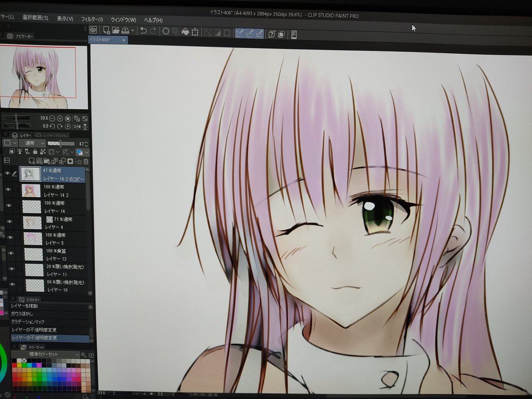Undo the last action

point(143,31)
